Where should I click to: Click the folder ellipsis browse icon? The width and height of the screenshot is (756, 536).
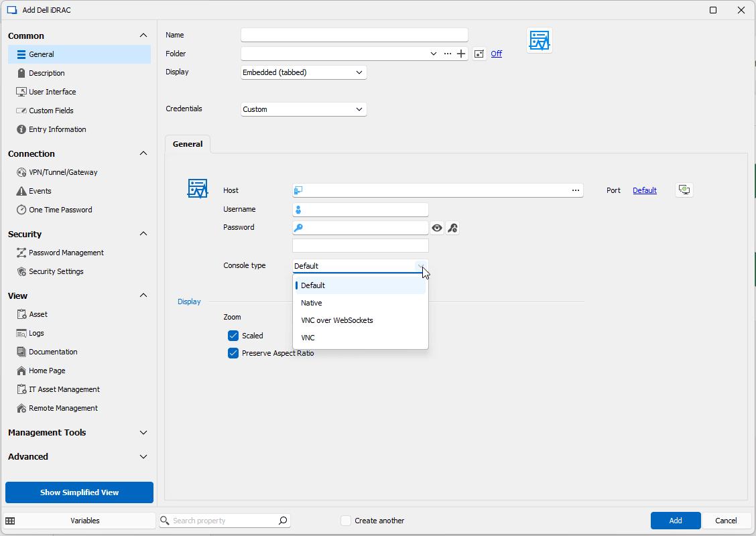click(448, 54)
